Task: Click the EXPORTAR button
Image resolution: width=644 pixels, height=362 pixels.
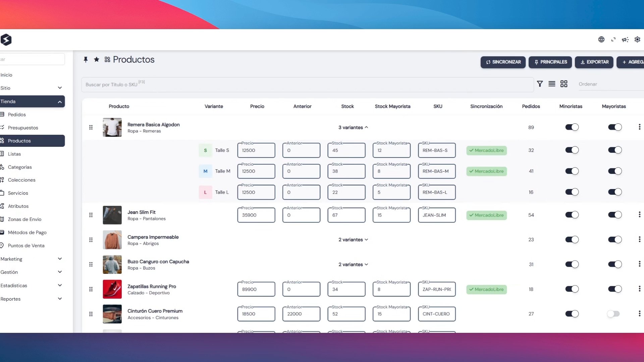Action: point(594,62)
